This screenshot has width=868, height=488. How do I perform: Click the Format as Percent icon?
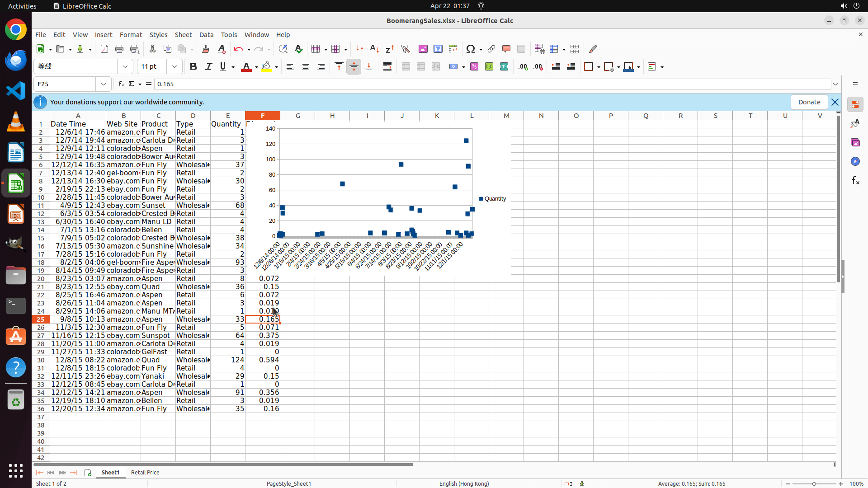pos(474,67)
